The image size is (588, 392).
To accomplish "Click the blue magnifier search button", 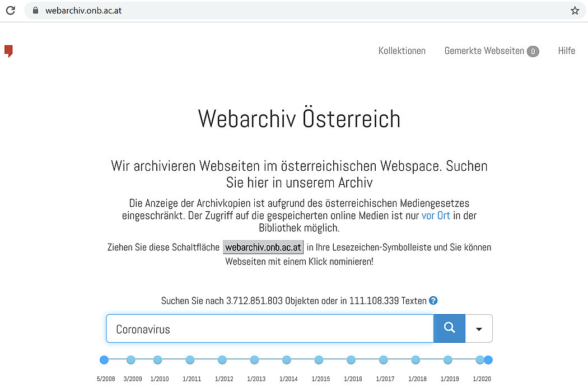I will pos(449,328).
